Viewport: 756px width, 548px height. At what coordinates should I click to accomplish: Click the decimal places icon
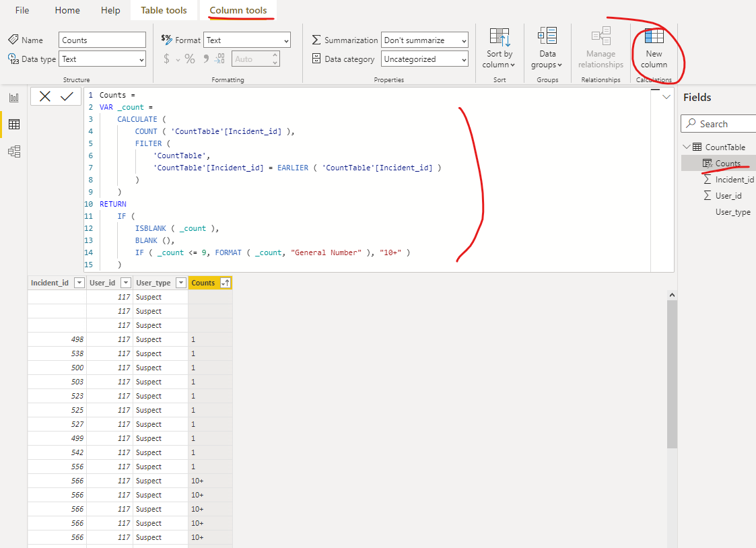pos(220,59)
